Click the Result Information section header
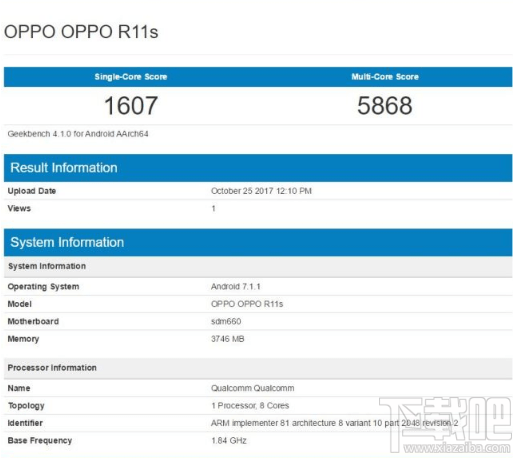519x458 pixels. [258, 168]
